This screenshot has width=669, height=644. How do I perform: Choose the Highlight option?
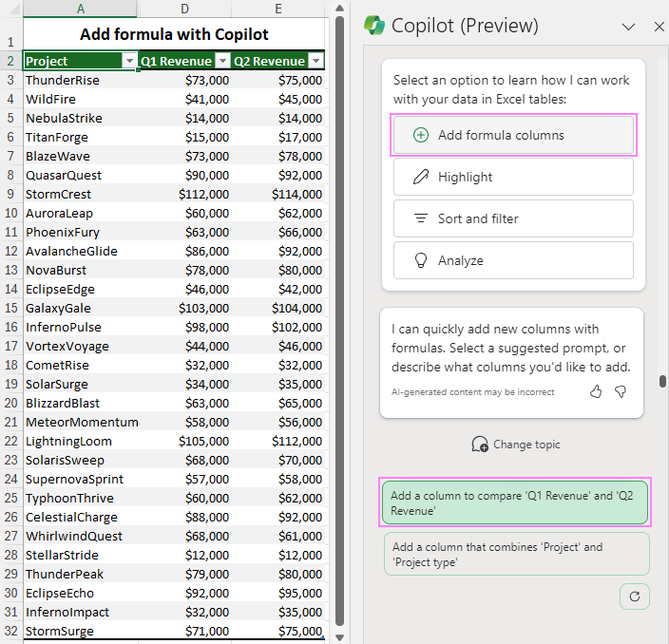click(513, 177)
